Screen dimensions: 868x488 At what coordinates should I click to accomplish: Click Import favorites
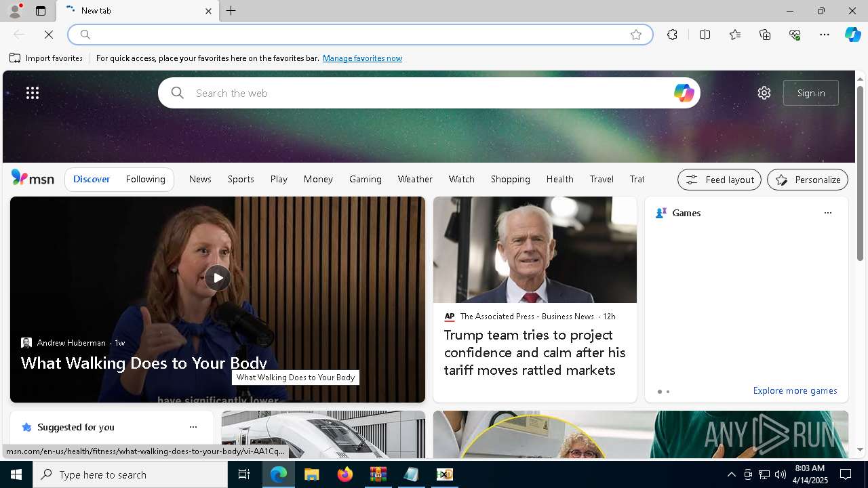coord(46,58)
